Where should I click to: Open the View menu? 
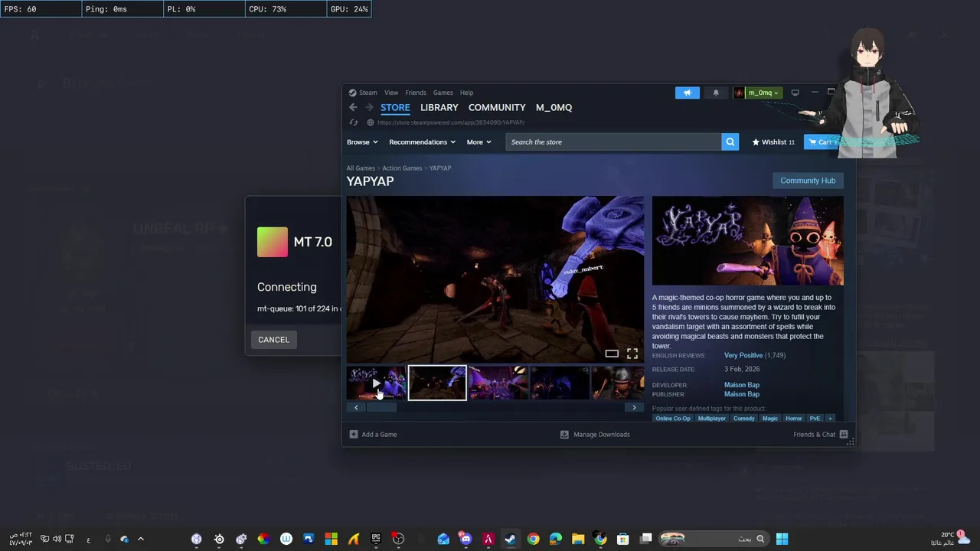pos(391,93)
